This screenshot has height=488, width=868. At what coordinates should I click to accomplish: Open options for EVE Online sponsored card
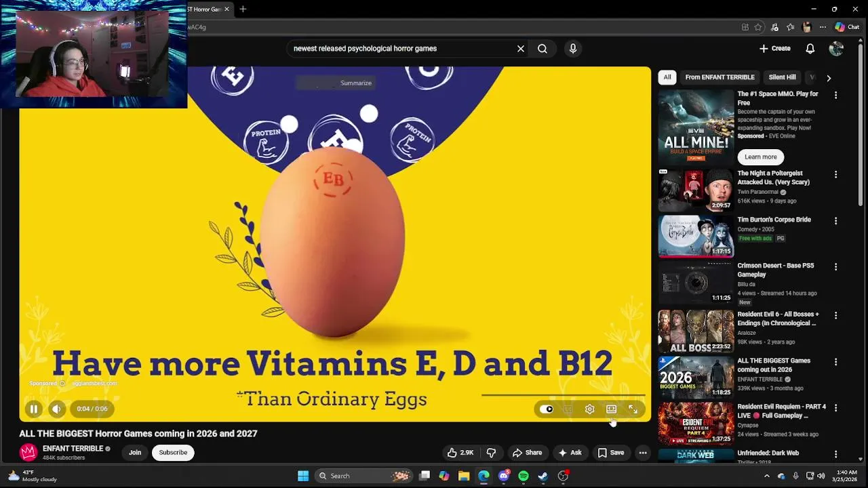835,96
